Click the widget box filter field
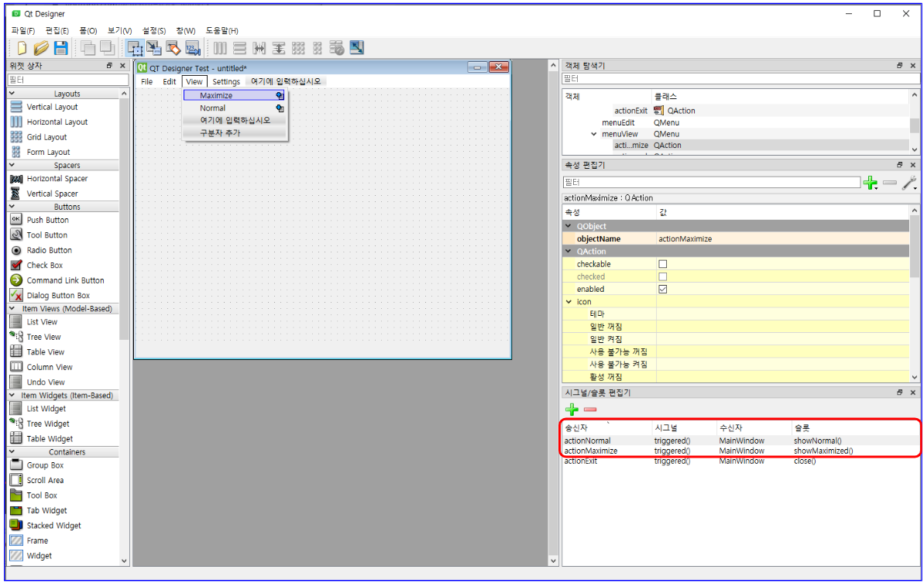The height and width of the screenshot is (583, 924). tap(67, 80)
